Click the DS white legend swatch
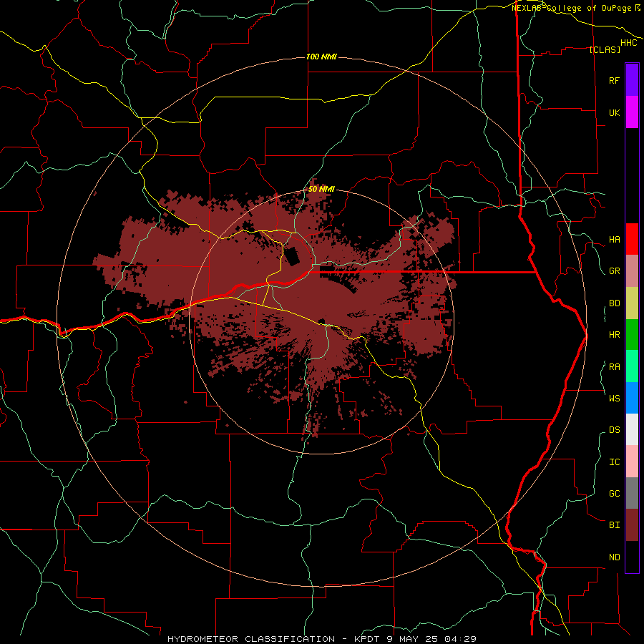Screen dimensions: 644x644 (632, 429)
